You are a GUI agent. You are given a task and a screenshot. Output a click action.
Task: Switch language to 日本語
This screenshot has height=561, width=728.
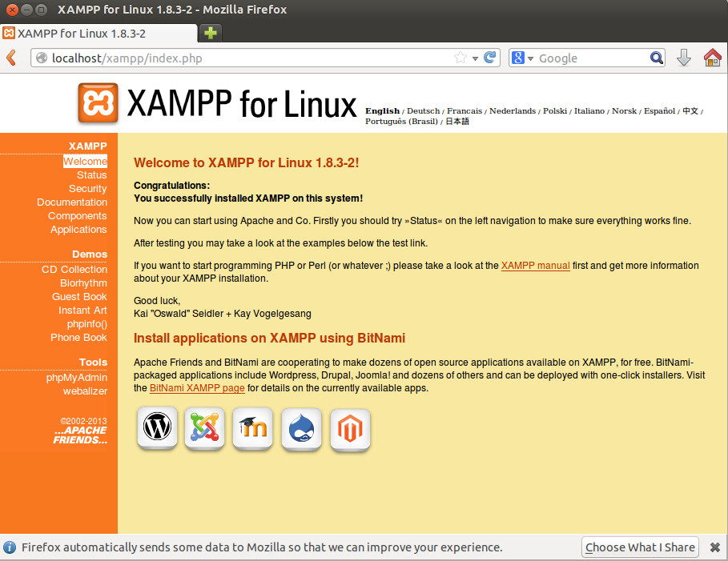[457, 121]
